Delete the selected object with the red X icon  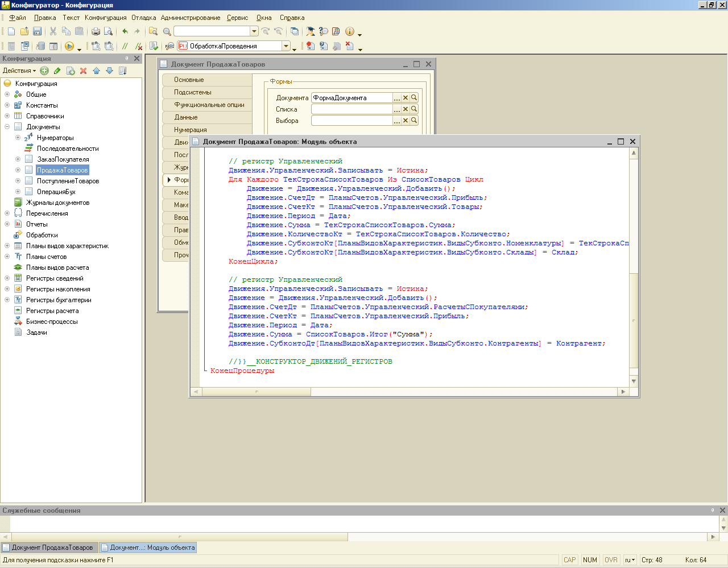(83, 71)
